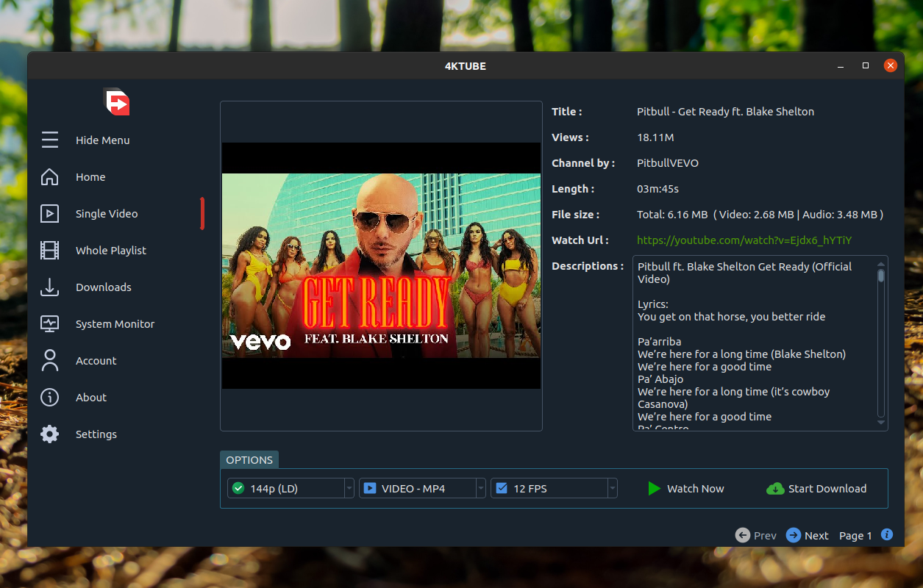Screen dimensions: 923x588
Task: Open the 144p (LD) quality dropdown
Action: 291,488
